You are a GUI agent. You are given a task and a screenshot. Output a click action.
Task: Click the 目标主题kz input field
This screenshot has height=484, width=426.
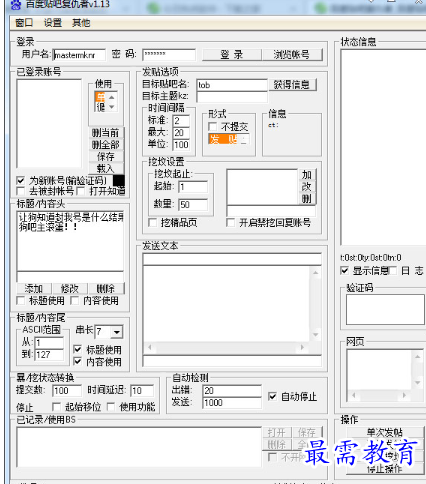232,97
